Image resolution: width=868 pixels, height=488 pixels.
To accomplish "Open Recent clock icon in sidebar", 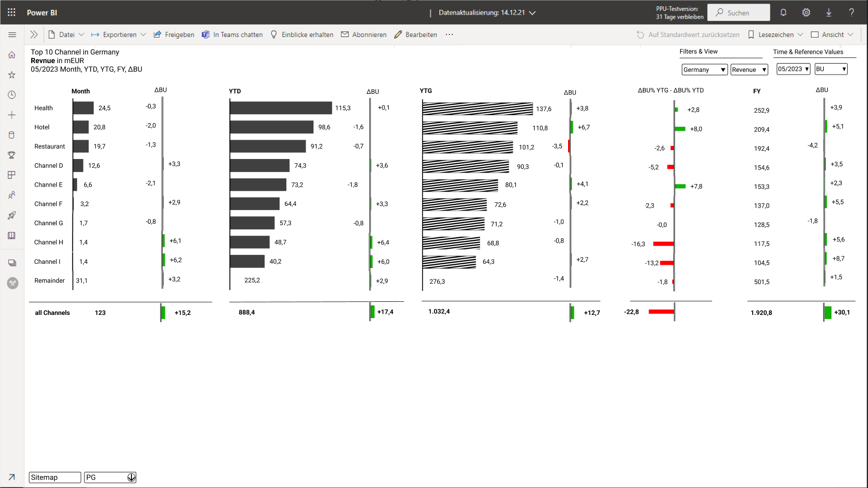I will [x=11, y=95].
